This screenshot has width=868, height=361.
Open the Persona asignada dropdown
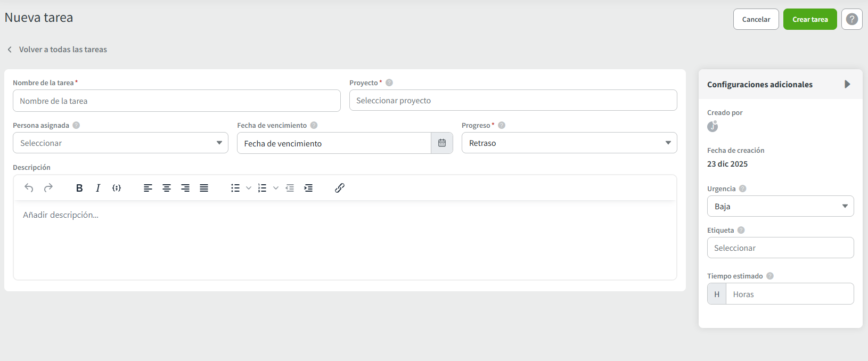click(120, 143)
